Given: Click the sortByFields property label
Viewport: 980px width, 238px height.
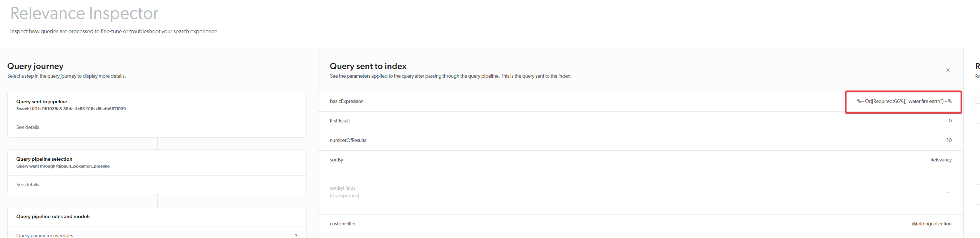Looking at the screenshot, I should click(342, 188).
